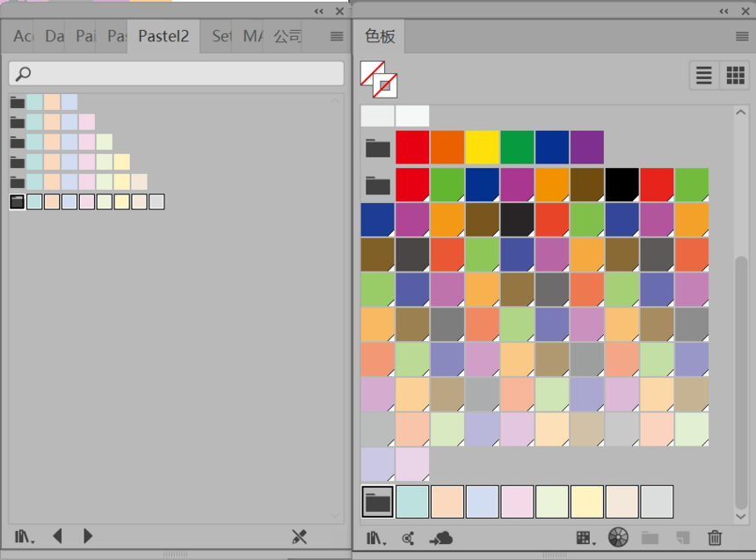Viewport: 756px width, 560px height.
Task: Load previous swatch library
Action: click(57, 536)
